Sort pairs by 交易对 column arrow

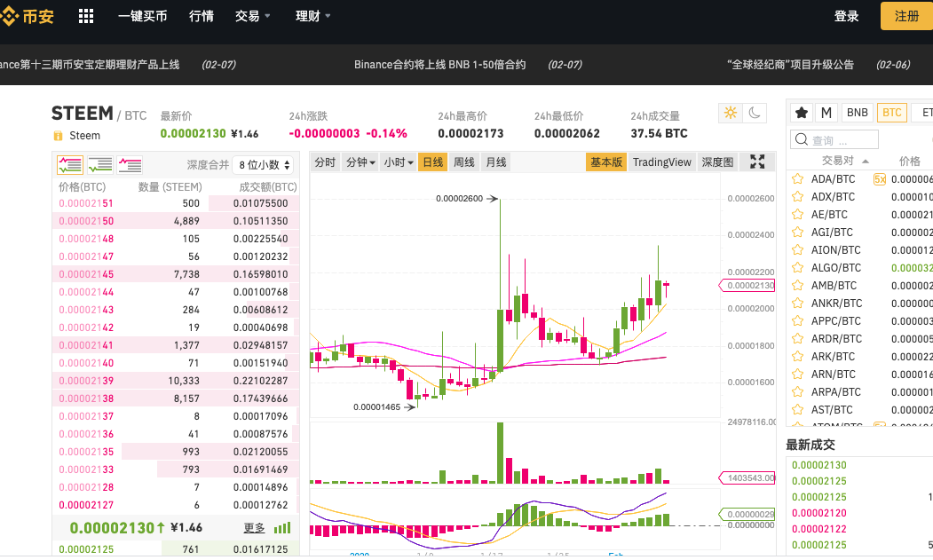point(866,161)
